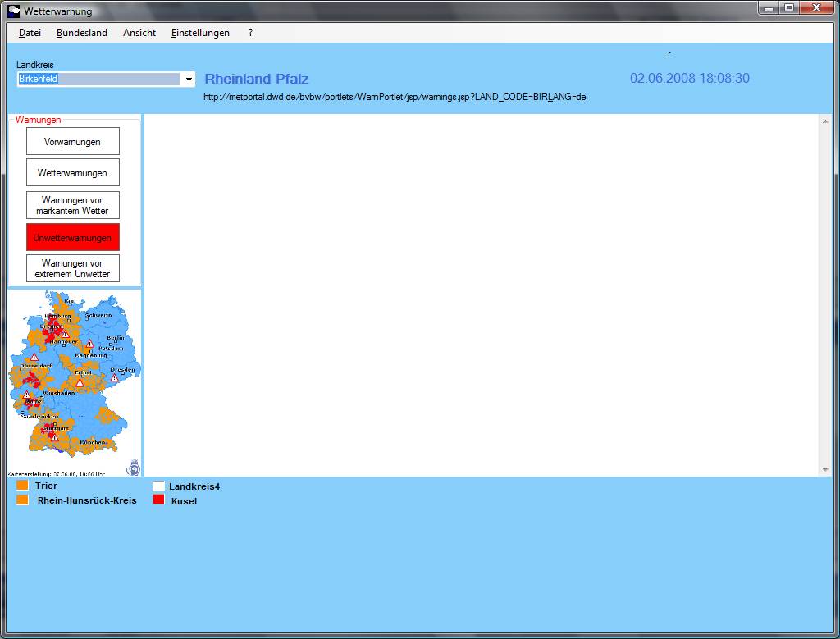Click the Birkenfeld Landkreis combo box field
Image resolution: width=840 pixels, height=639 pixels.
(x=98, y=80)
